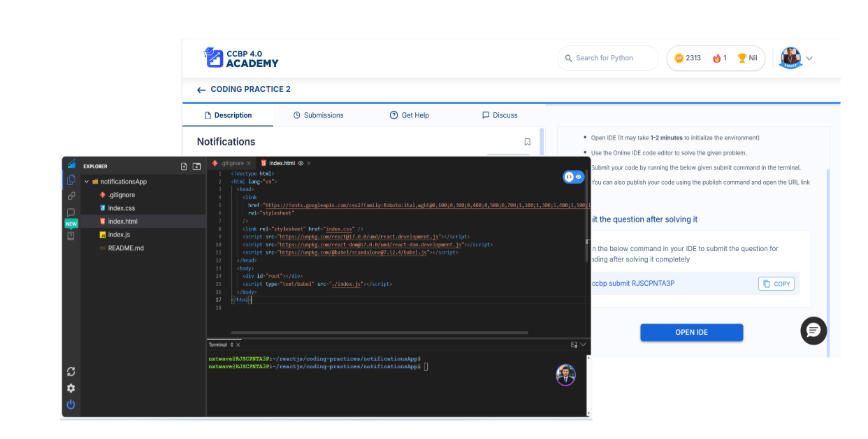Click the sync refresh icon in IDE sidebar
The height and width of the screenshot is (439, 868).
coord(71,371)
